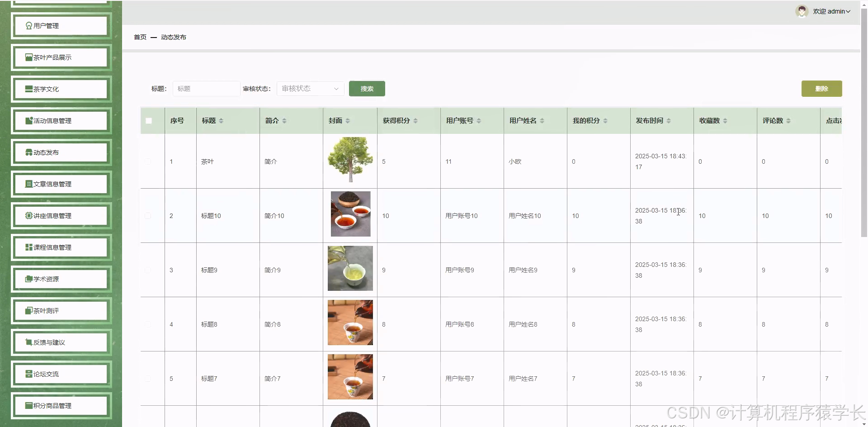Screen dimensions: 868x427
Task: Sort table by 用户账号 column arrows
Action: 479,121
